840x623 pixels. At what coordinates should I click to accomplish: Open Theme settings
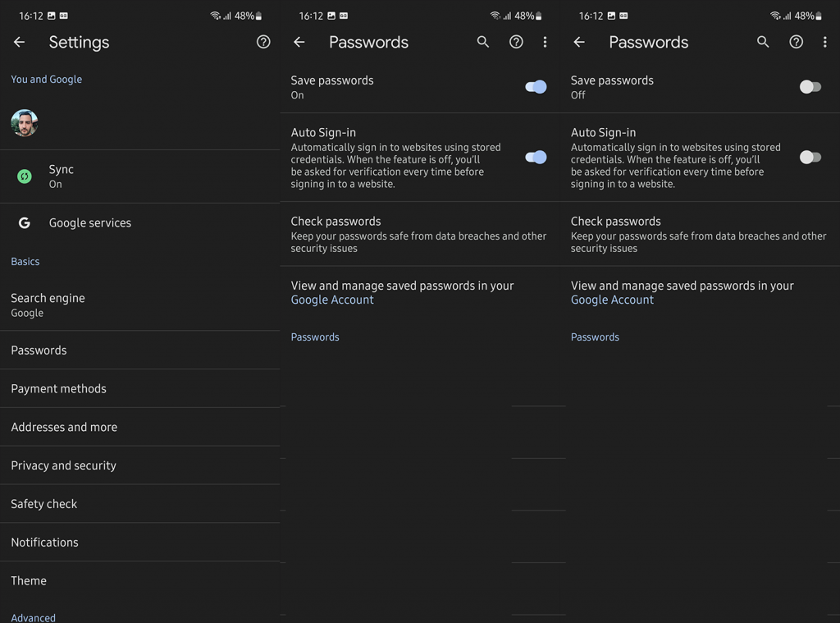139,580
